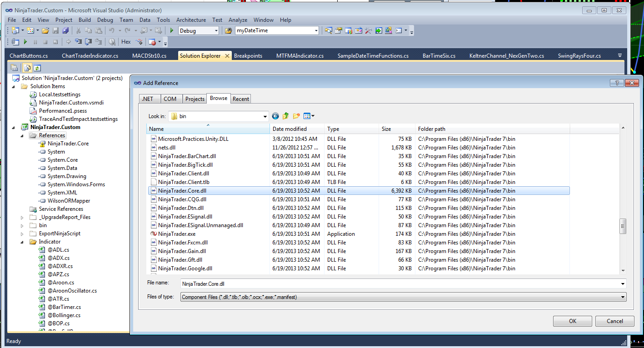Click Cancel in Add Reference dialog
644x348 pixels.
(x=615, y=321)
